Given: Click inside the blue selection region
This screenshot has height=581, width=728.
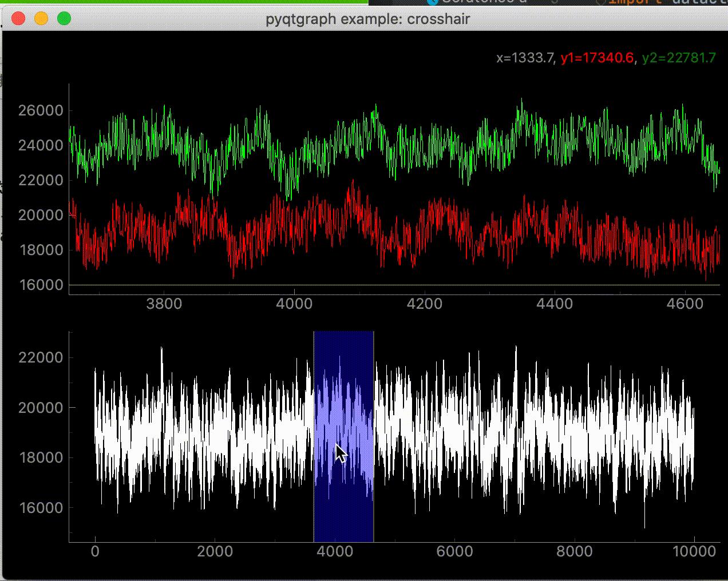Looking at the screenshot, I should tap(343, 436).
